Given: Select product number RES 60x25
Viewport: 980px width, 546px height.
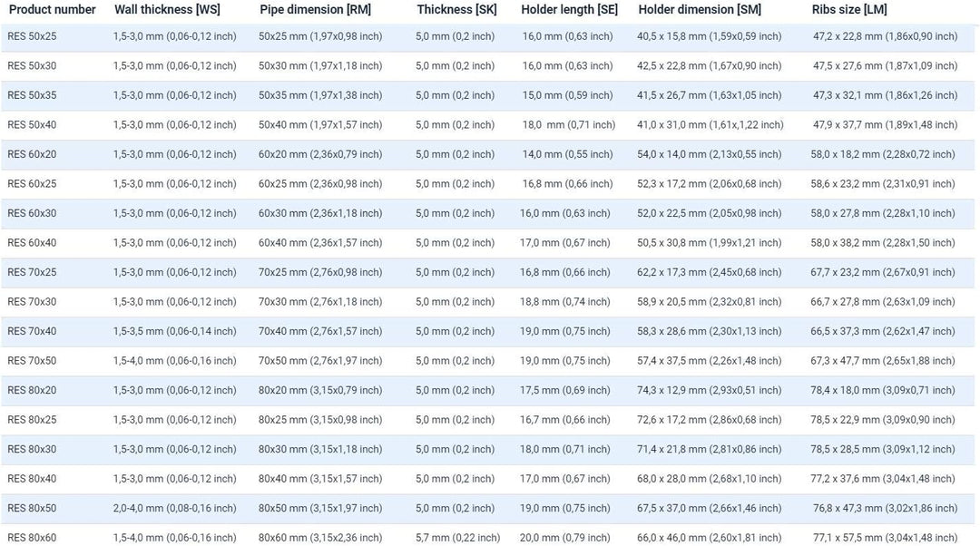Looking at the screenshot, I should (32, 184).
